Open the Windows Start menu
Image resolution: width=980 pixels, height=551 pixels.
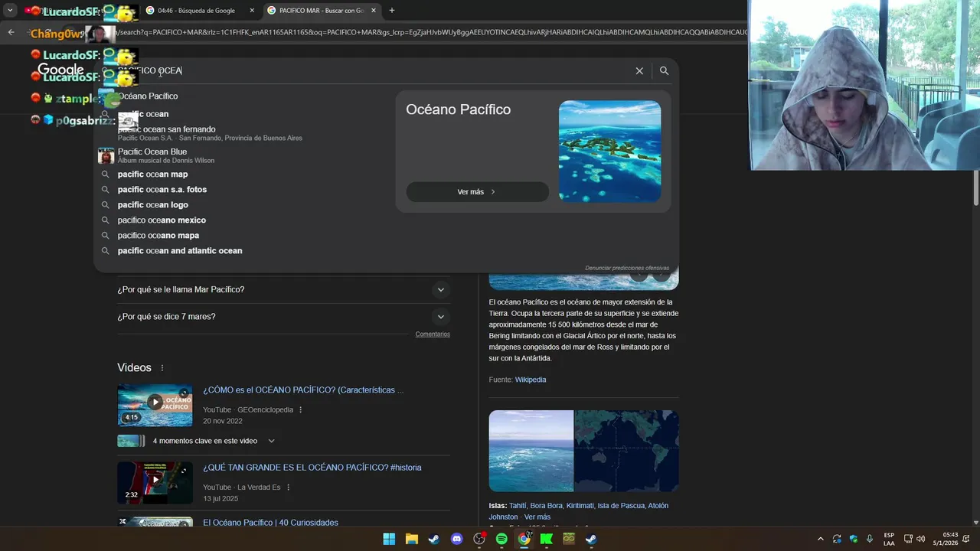tap(389, 539)
